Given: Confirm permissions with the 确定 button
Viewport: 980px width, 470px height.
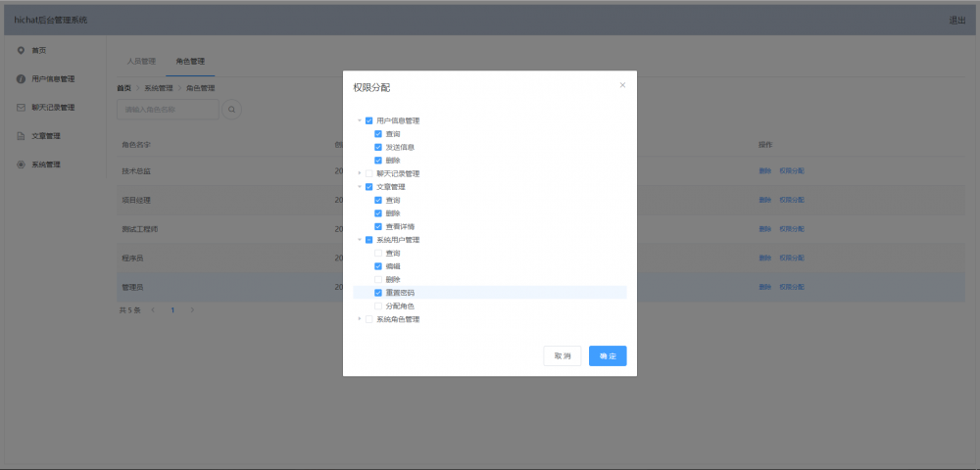Looking at the screenshot, I should tap(608, 355).
